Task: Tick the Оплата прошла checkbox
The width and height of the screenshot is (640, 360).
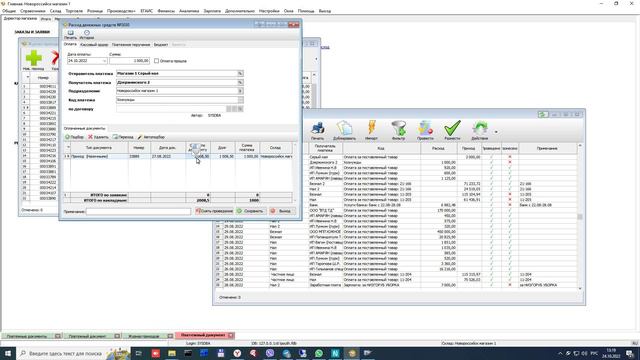Action: [156, 61]
